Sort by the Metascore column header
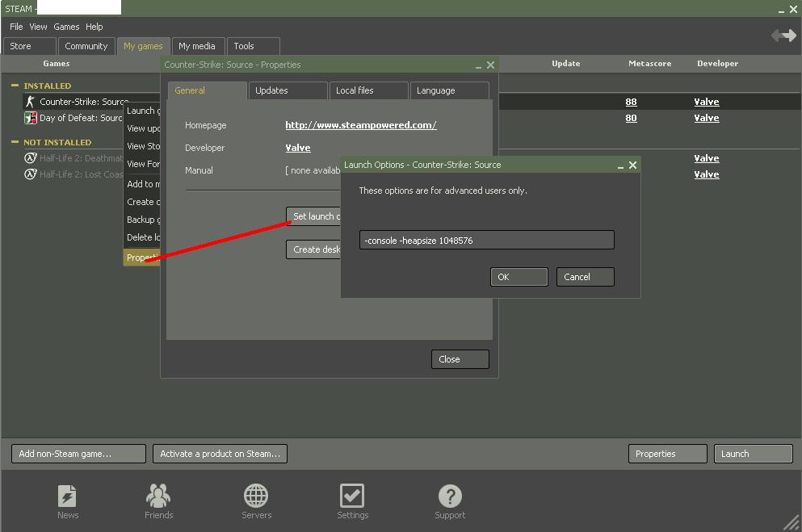 (649, 63)
